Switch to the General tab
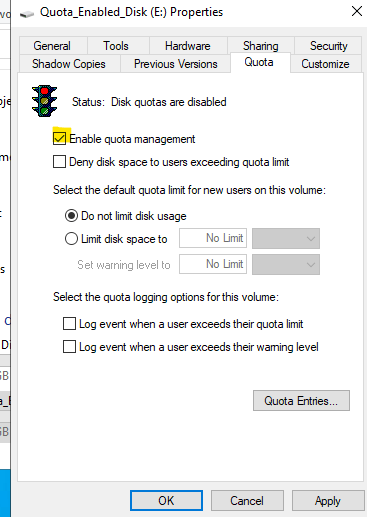 (52, 46)
